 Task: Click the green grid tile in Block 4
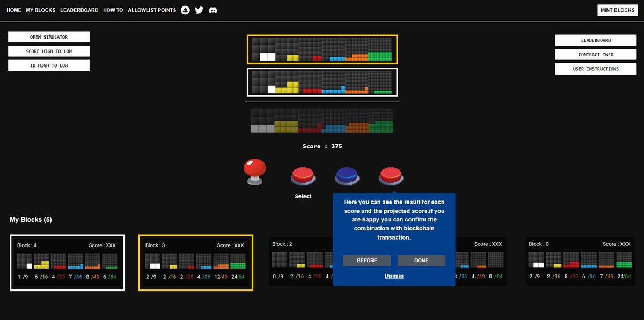[110, 261]
